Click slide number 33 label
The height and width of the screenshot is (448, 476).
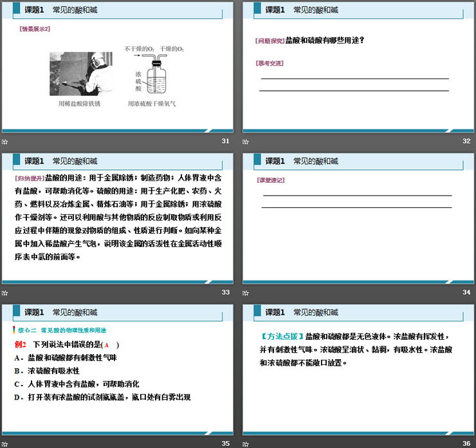pyautogui.click(x=225, y=292)
